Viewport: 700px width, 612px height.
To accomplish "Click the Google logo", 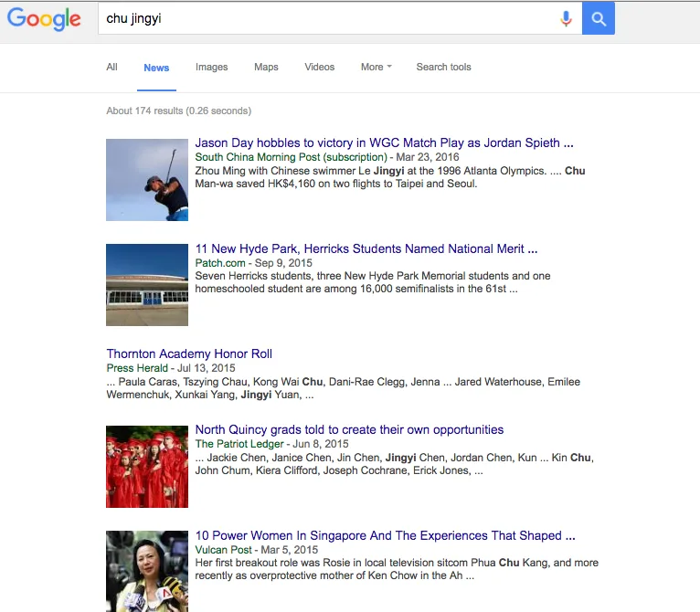I will (x=44, y=19).
